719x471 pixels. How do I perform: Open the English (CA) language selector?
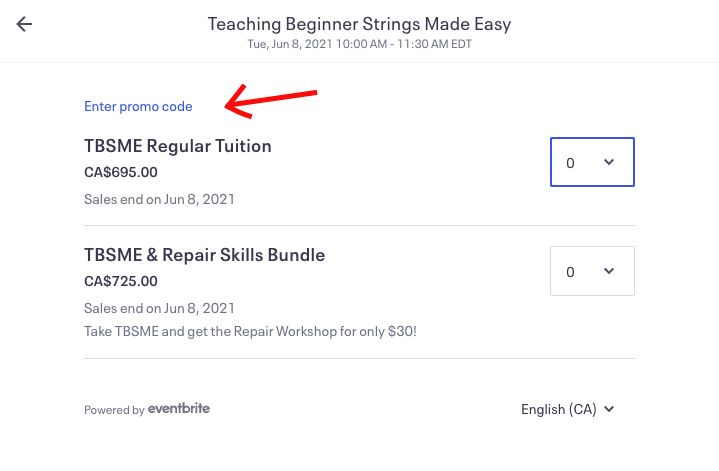[568, 409]
